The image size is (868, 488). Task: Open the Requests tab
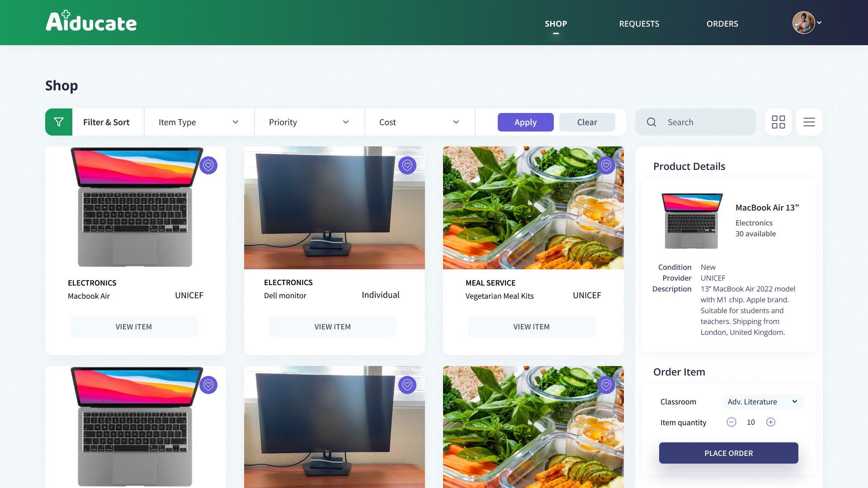[x=639, y=23]
